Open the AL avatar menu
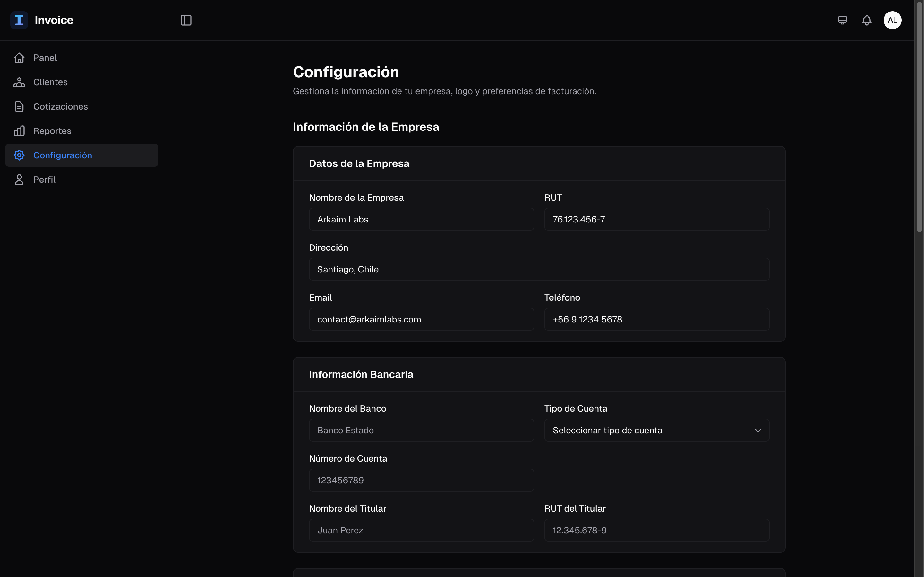924x577 pixels. tap(893, 20)
